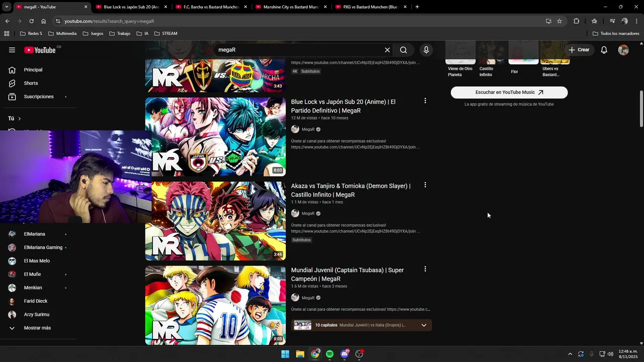Switch to Manshine City vs Bastard Munchen tab

[x=291, y=7]
